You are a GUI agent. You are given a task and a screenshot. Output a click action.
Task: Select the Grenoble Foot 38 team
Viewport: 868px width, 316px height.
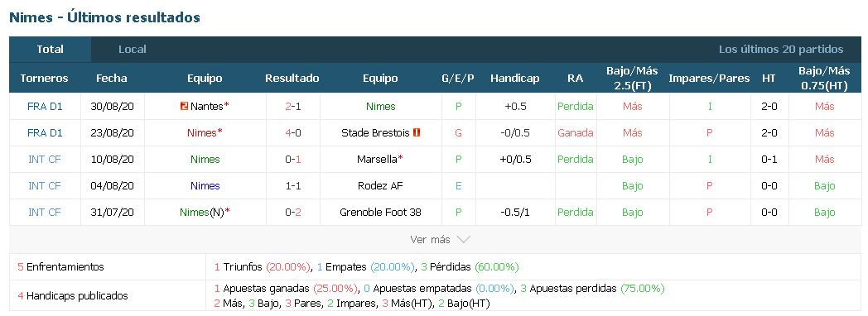tap(380, 212)
